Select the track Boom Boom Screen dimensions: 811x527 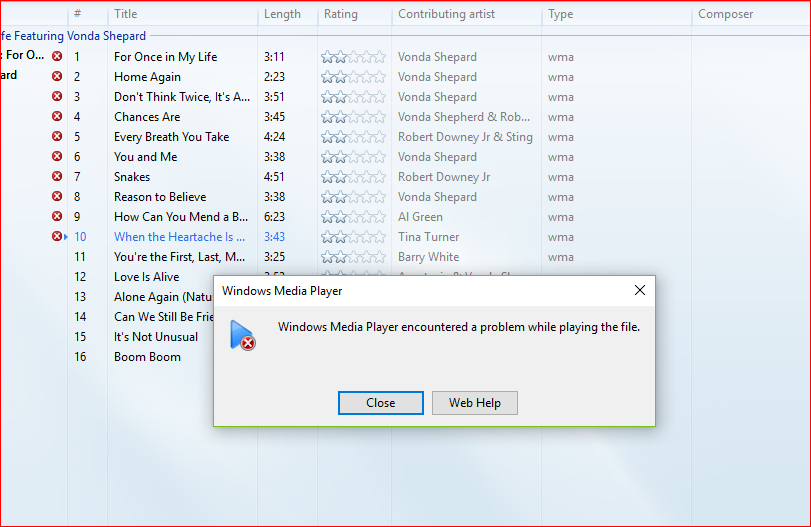[147, 357]
